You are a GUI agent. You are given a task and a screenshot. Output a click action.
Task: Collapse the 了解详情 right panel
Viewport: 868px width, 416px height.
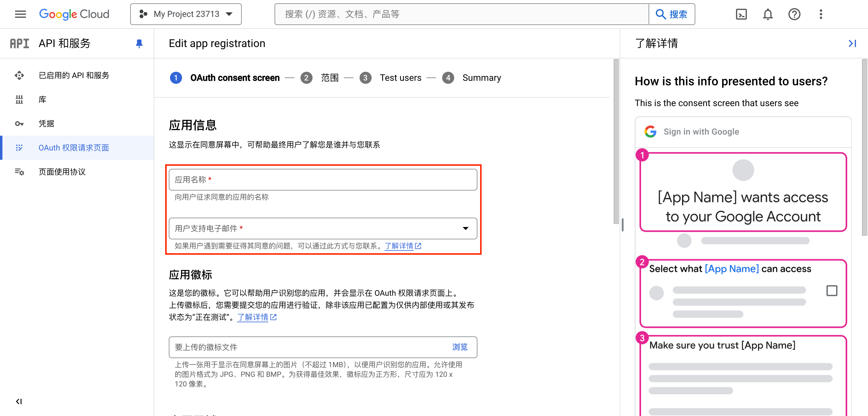click(x=852, y=43)
